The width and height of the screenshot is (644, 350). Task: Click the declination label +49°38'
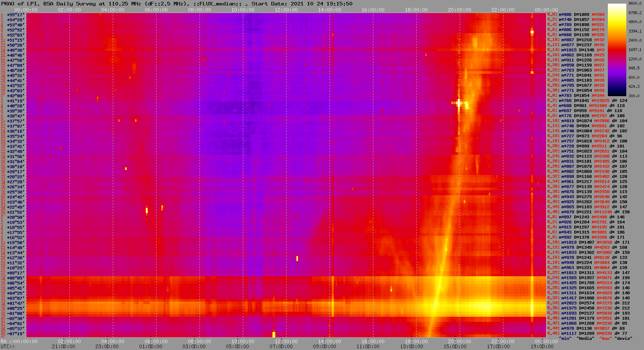tap(16, 50)
